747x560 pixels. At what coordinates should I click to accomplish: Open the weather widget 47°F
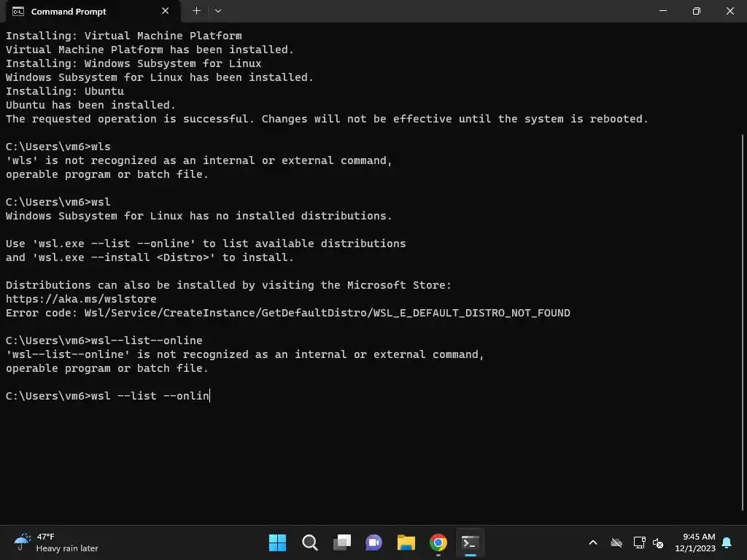click(55, 542)
